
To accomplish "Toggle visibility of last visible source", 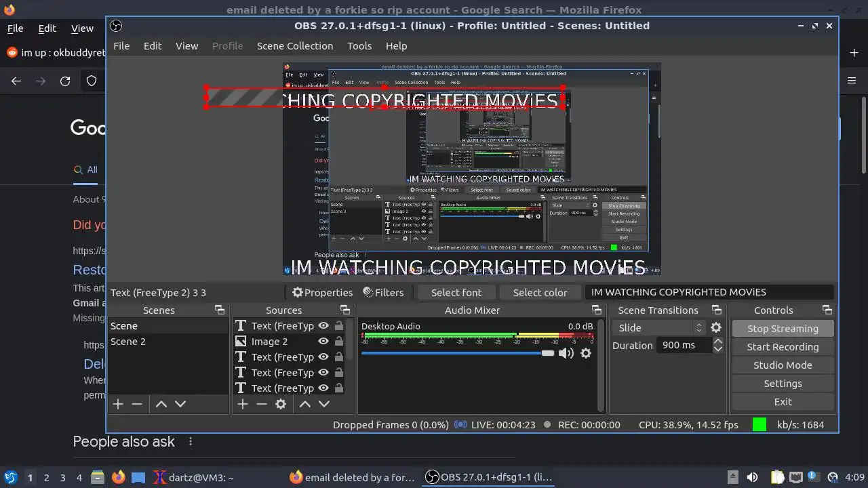I will pos(323,388).
